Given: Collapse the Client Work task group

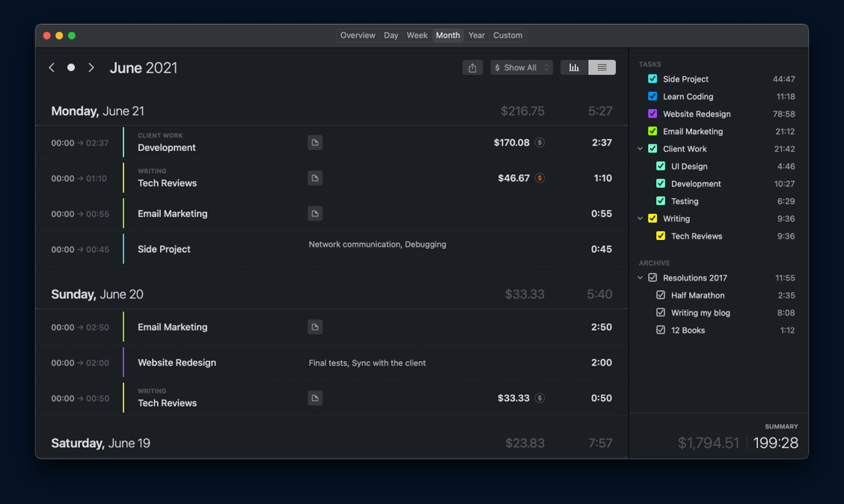Looking at the screenshot, I should tap(640, 149).
